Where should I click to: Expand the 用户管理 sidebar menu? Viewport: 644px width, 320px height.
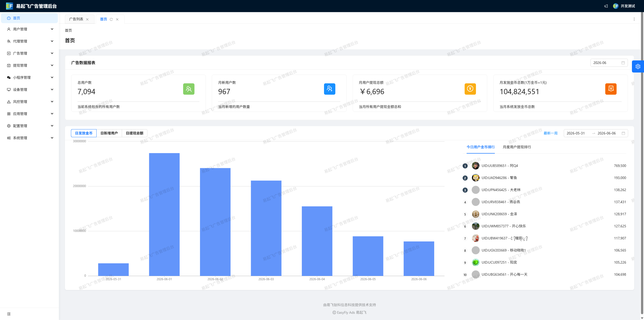pyautogui.click(x=30, y=29)
